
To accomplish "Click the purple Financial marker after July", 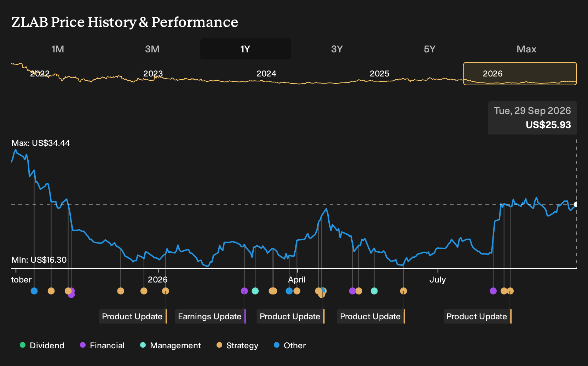I will [x=493, y=291].
